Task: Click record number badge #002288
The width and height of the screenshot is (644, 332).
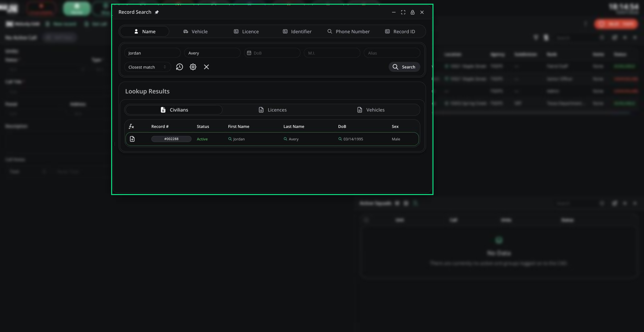Action: pyautogui.click(x=171, y=139)
